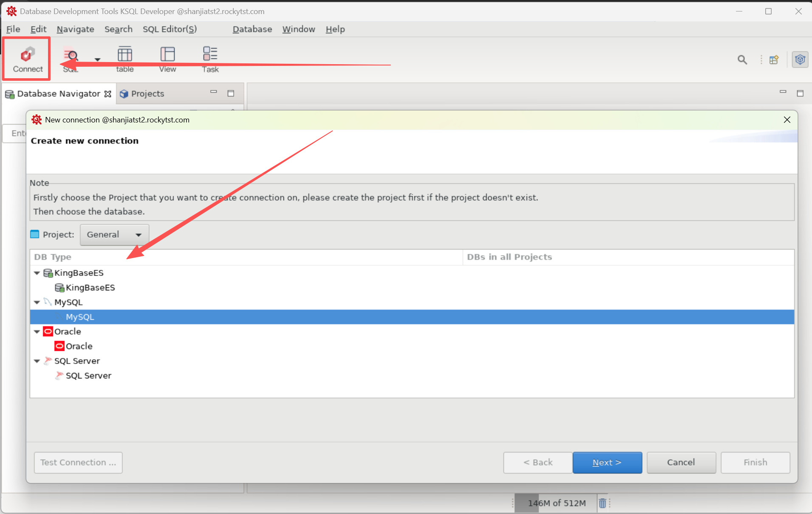The image size is (812, 514).
Task: Click the Cancel button
Action: [681, 463]
